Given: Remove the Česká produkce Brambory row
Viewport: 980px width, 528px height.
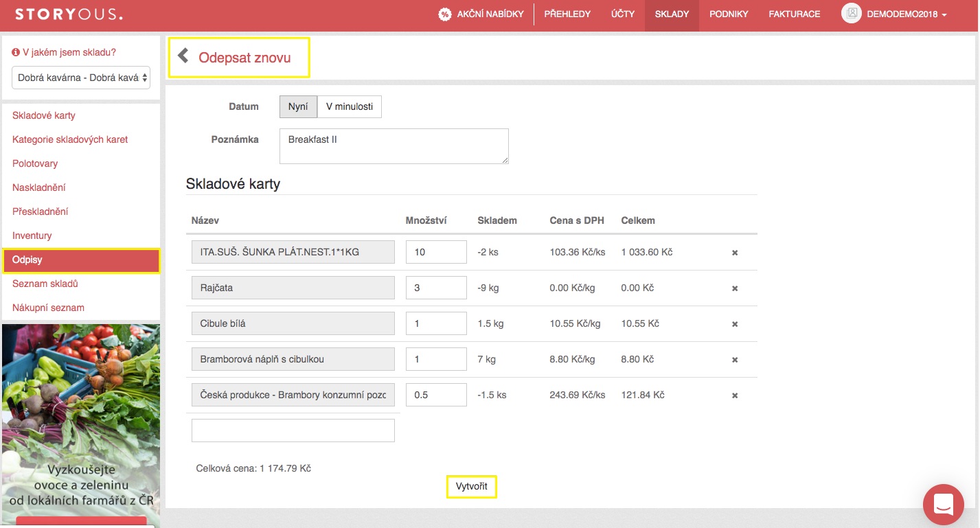Looking at the screenshot, I should (735, 395).
